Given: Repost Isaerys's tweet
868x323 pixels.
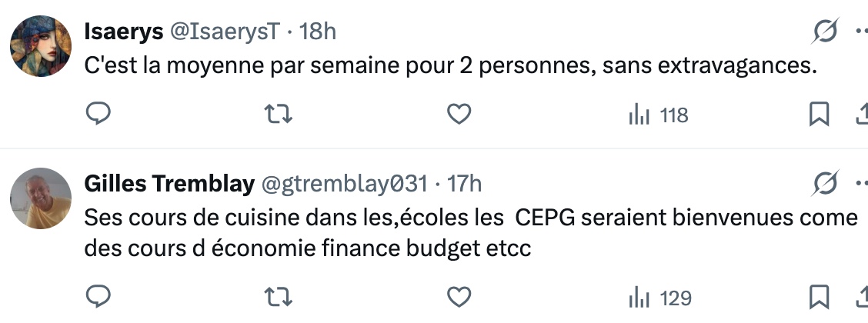Looking at the screenshot, I should (279, 115).
